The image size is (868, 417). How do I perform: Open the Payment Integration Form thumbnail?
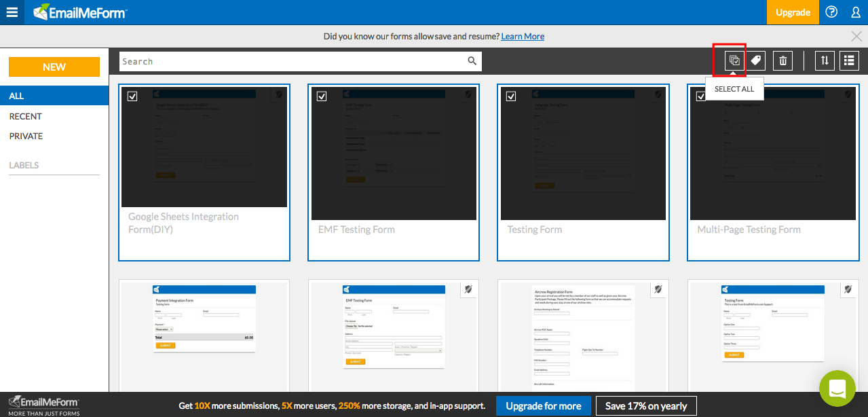click(204, 318)
